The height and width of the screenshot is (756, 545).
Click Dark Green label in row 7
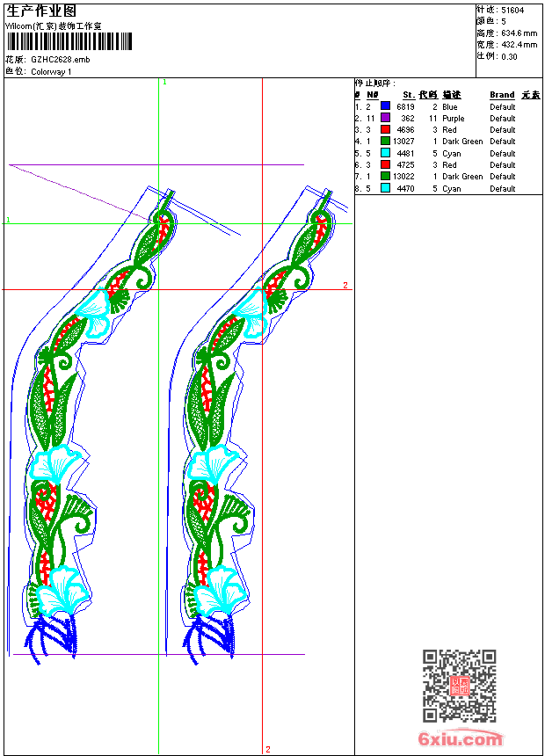coord(462,177)
